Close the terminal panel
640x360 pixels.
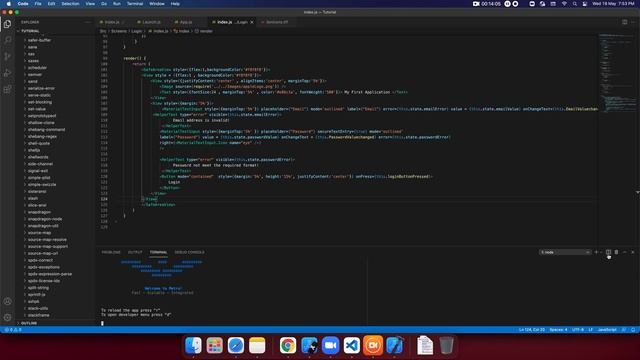(633, 252)
